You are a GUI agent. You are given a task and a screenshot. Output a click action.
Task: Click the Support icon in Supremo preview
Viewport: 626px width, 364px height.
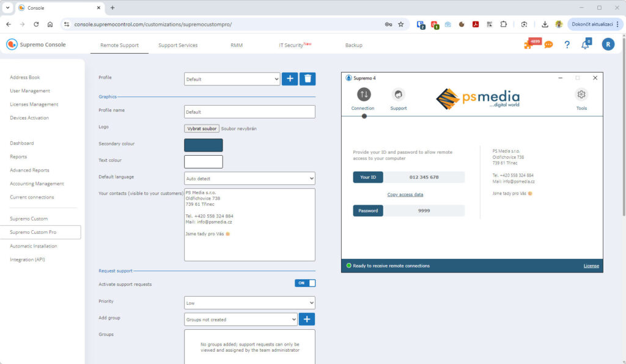398,95
